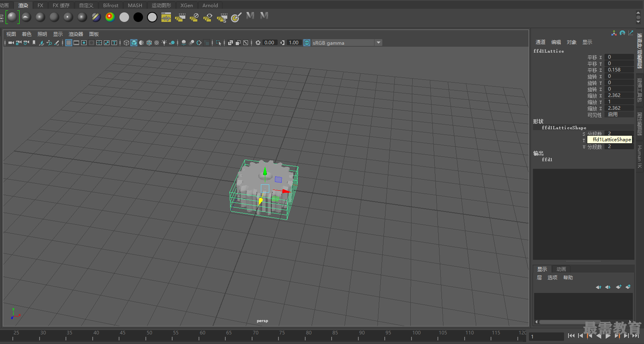The width and height of the screenshot is (644, 344).
Task: Click the Layered Shader striped sphere icon
Action: pos(96,17)
